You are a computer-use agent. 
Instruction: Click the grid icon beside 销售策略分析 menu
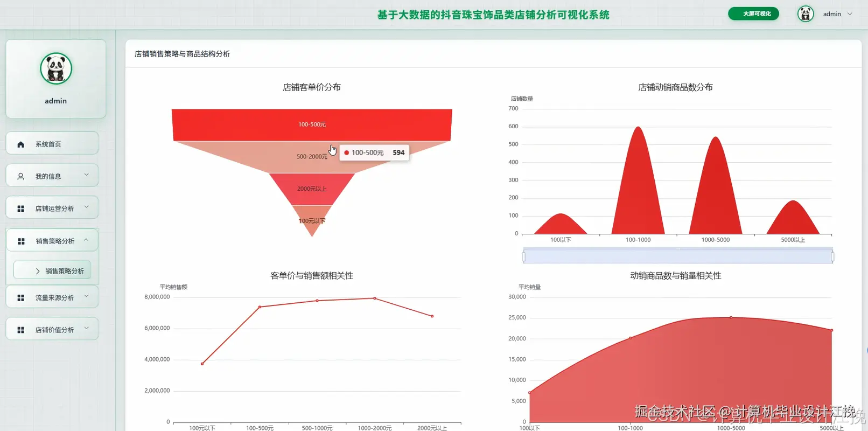coord(21,241)
